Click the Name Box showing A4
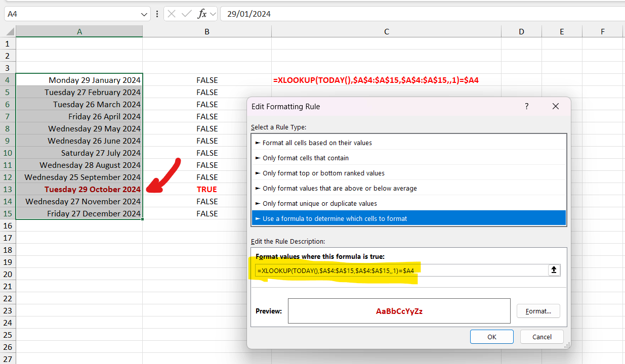The height and width of the screenshot is (364, 625). point(71,14)
